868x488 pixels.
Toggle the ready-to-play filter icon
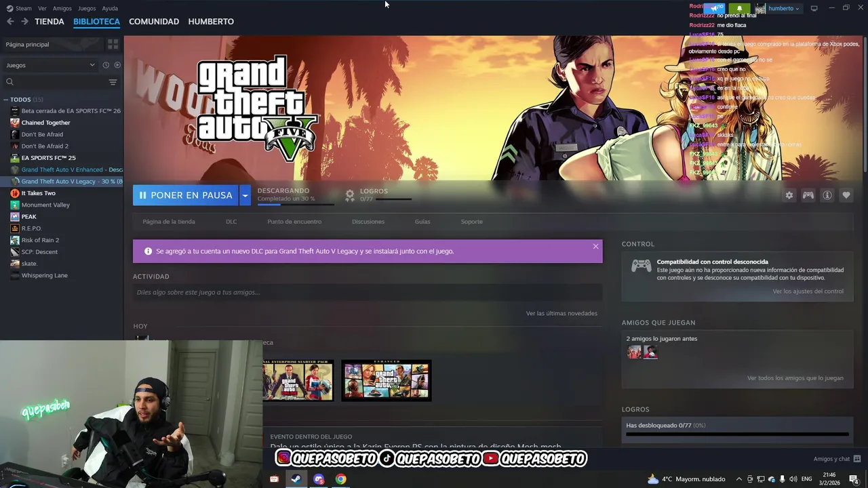click(117, 65)
